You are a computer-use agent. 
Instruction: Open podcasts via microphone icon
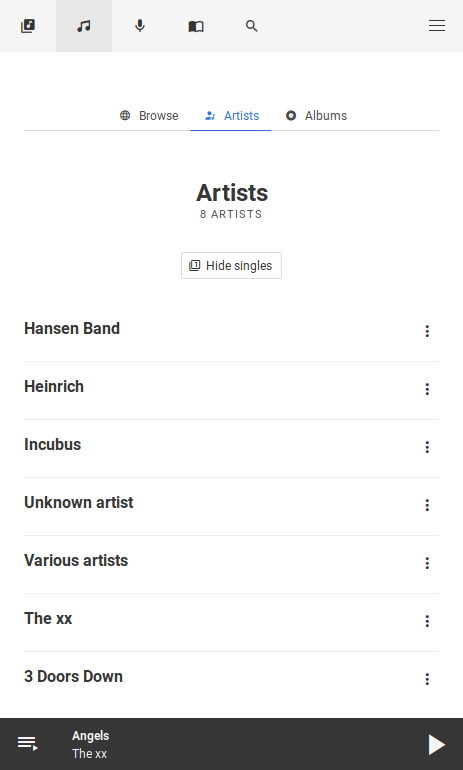[x=140, y=26]
